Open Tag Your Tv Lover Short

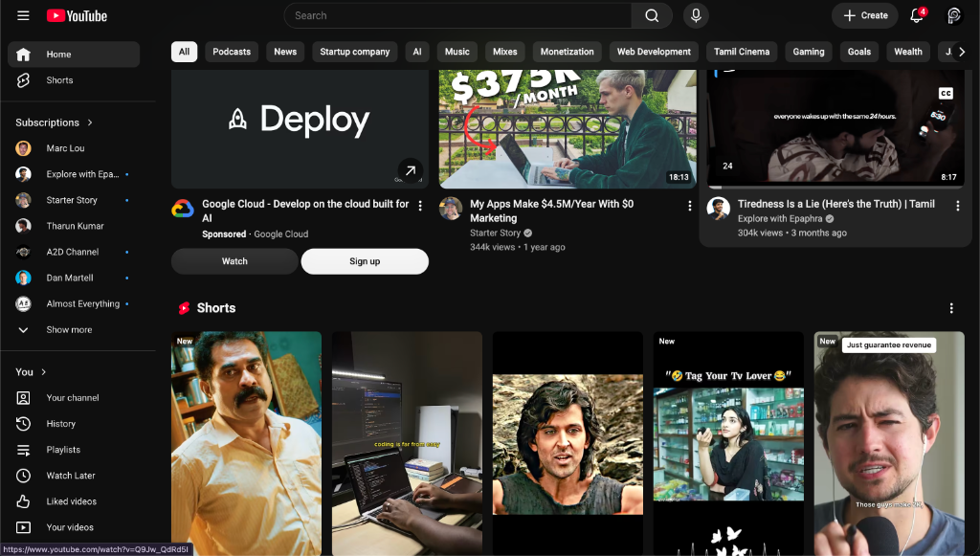click(728, 443)
